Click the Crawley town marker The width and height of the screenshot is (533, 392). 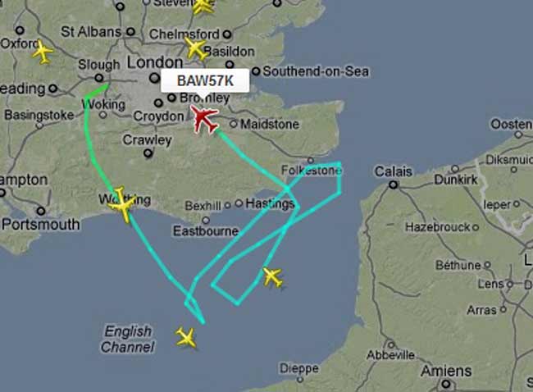click(x=148, y=153)
